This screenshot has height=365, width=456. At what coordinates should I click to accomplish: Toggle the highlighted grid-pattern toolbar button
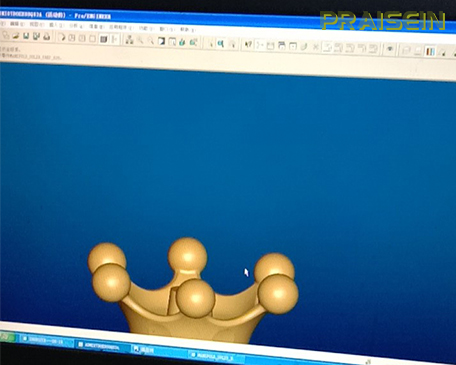[104, 39]
